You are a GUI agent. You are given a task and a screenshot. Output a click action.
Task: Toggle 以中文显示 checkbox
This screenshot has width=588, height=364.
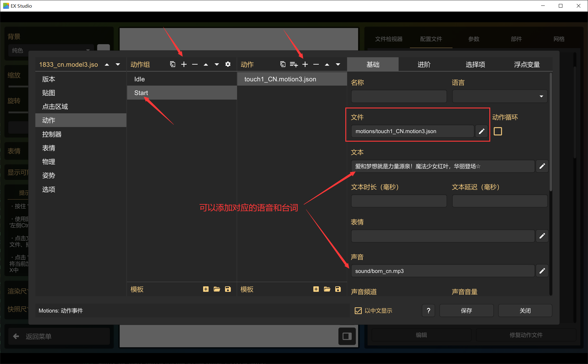click(x=358, y=310)
